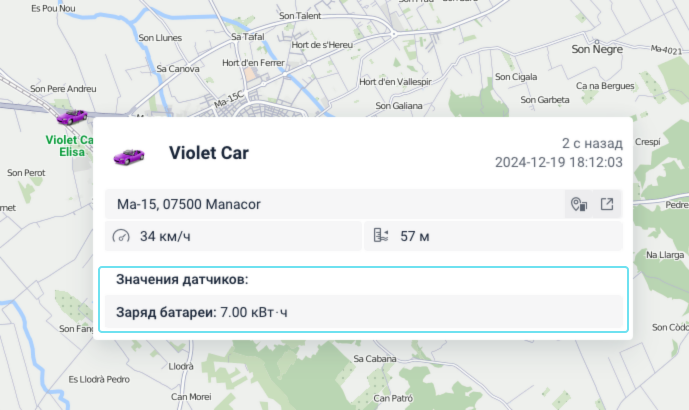Screen dimensions: 689x410
Task: Open address in external map link icon
Action: coord(607,205)
